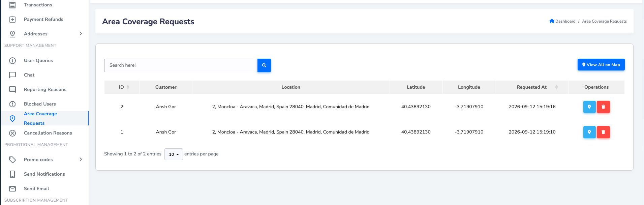Click Showing 1 to 2 of 2 entries text
The height and width of the screenshot is (205, 644).
[x=133, y=154]
